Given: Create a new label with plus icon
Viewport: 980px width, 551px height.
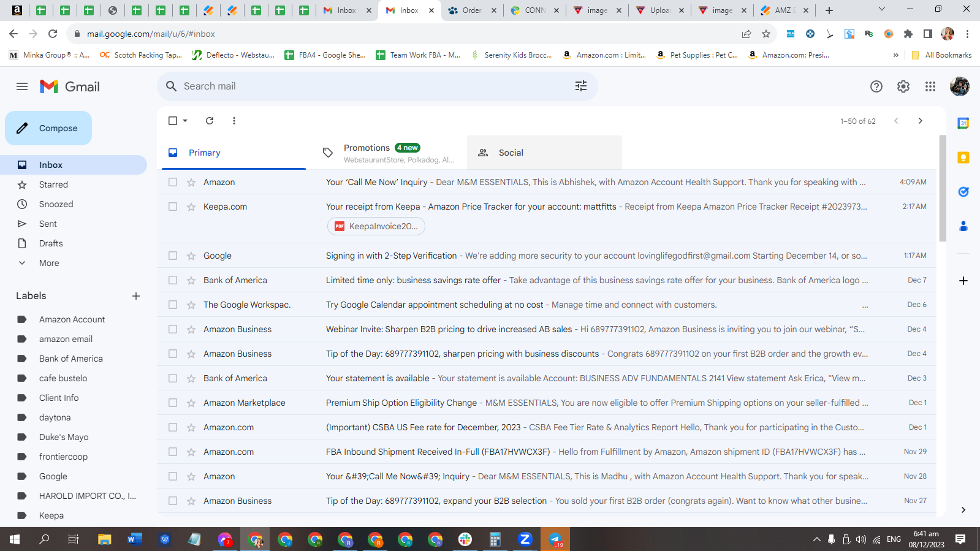Looking at the screenshot, I should click(136, 296).
